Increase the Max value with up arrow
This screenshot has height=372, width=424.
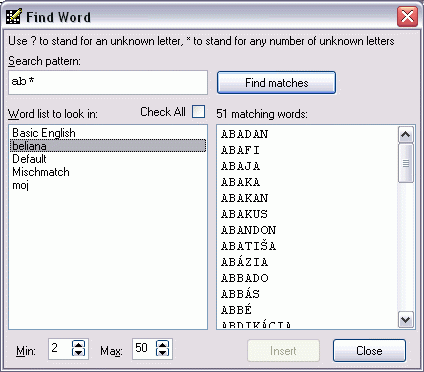click(162, 345)
